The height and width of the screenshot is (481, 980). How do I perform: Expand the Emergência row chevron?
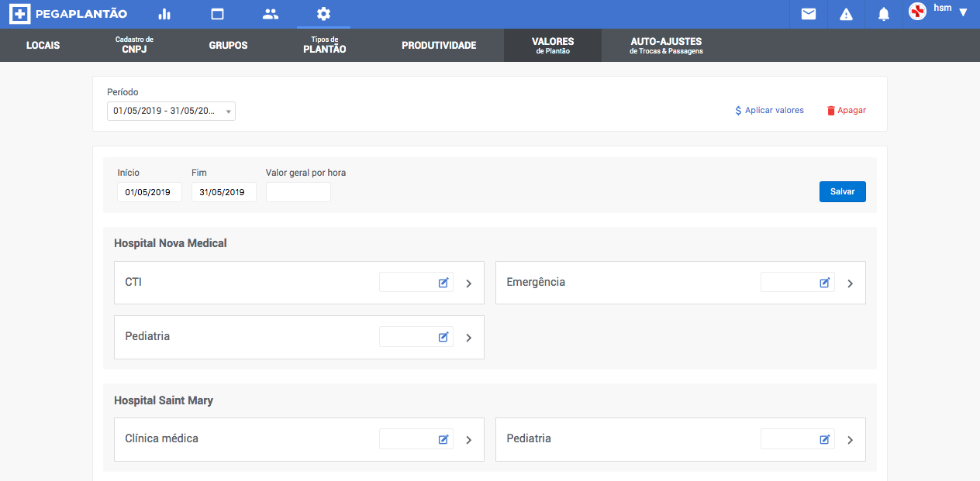tap(850, 283)
